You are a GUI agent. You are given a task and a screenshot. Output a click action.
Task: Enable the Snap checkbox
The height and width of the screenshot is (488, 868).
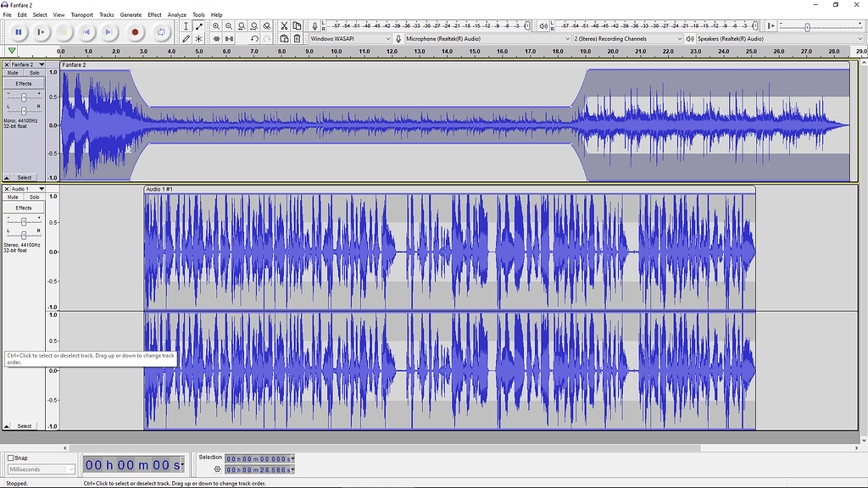(11, 457)
